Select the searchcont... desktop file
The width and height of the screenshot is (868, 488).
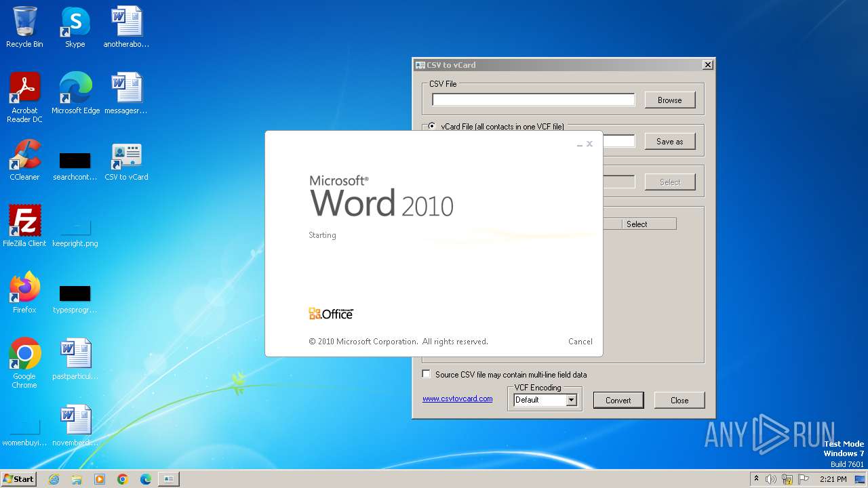pyautogui.click(x=75, y=167)
